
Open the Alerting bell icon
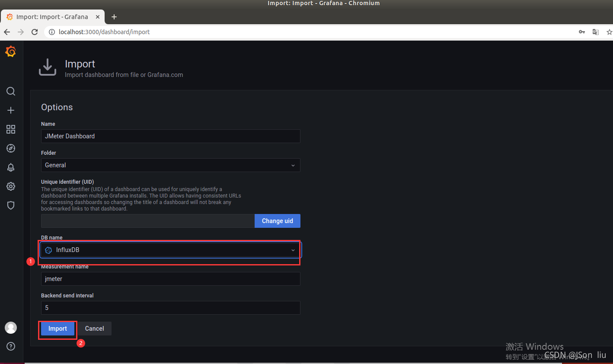pos(11,167)
